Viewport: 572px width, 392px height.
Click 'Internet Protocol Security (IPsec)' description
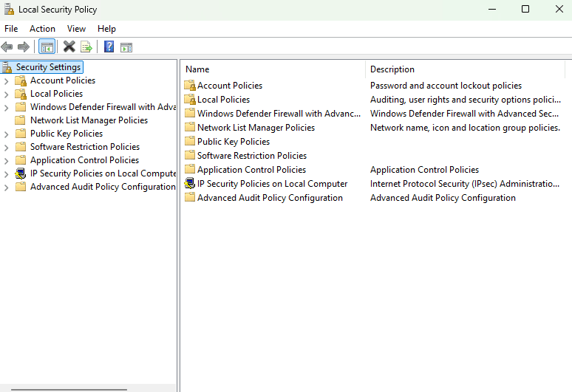coord(465,184)
